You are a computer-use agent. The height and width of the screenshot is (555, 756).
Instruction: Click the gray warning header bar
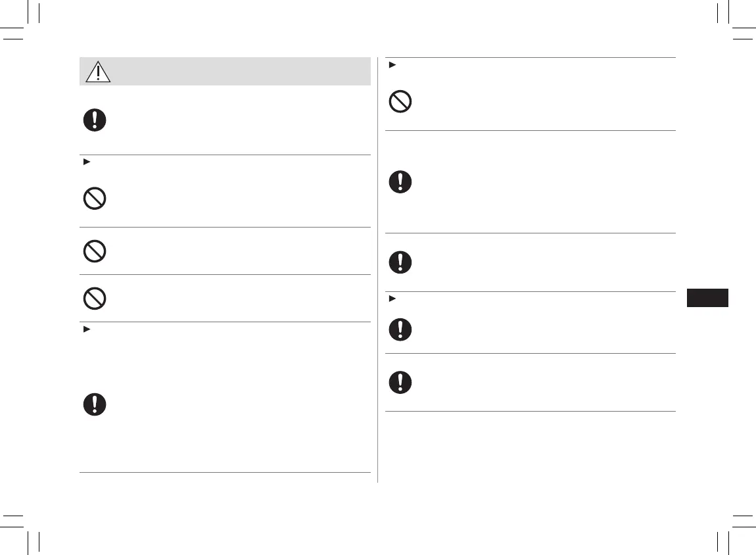pyautogui.click(x=225, y=71)
